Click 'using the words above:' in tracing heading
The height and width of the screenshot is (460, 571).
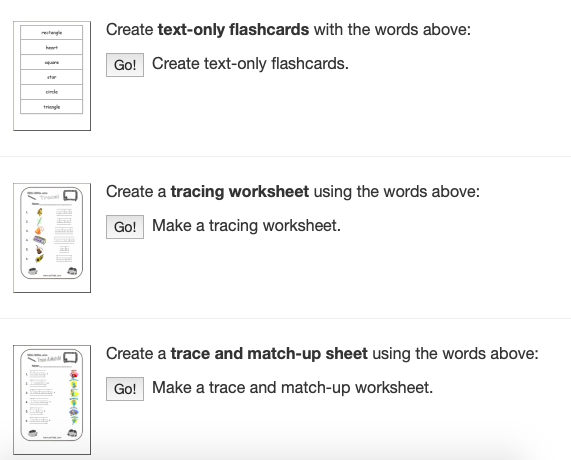pyautogui.click(x=397, y=192)
